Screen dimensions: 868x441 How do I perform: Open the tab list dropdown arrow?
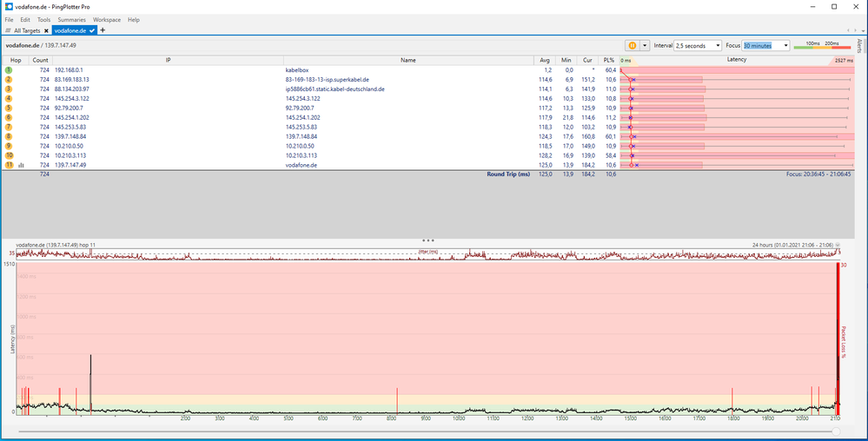(861, 30)
